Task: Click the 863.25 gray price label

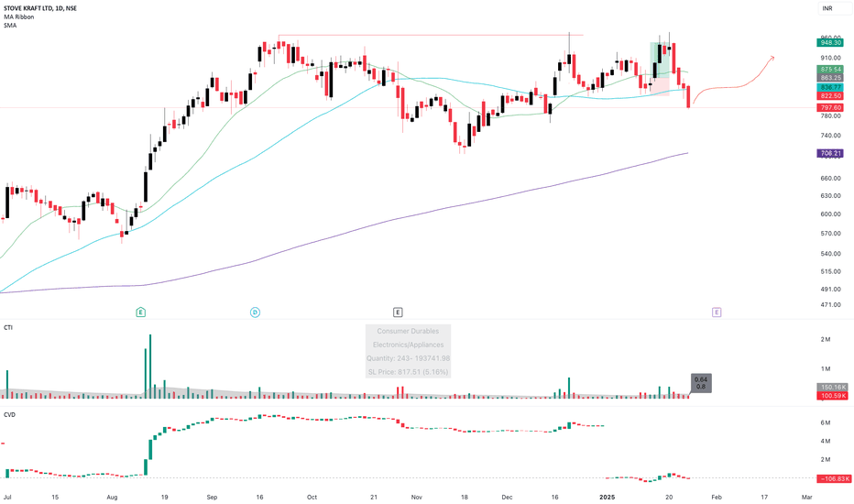Action: click(830, 78)
